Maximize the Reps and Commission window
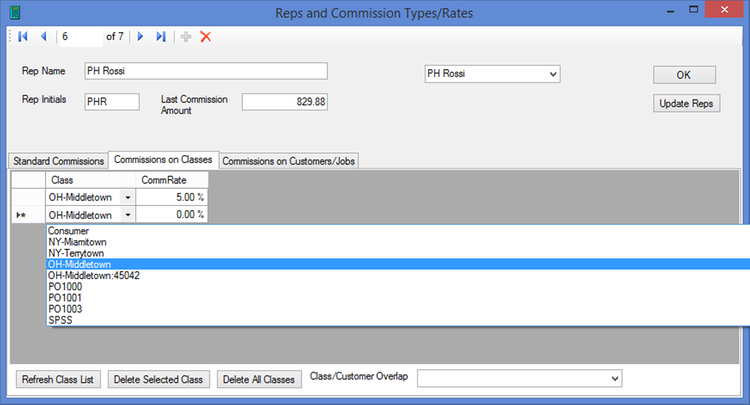This screenshot has width=750, height=405. (x=693, y=10)
